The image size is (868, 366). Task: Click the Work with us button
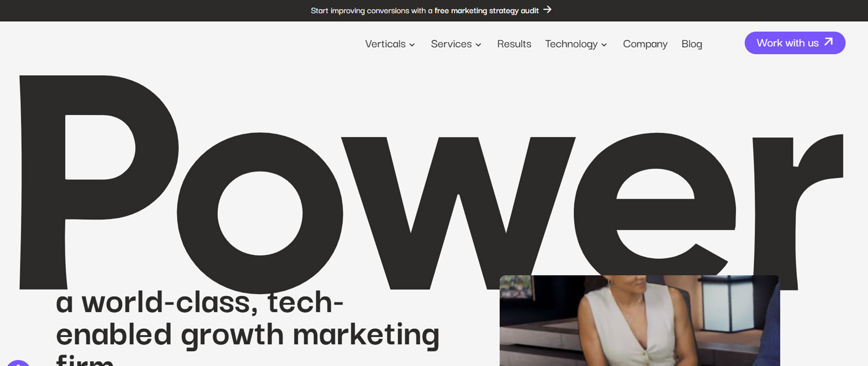point(795,43)
